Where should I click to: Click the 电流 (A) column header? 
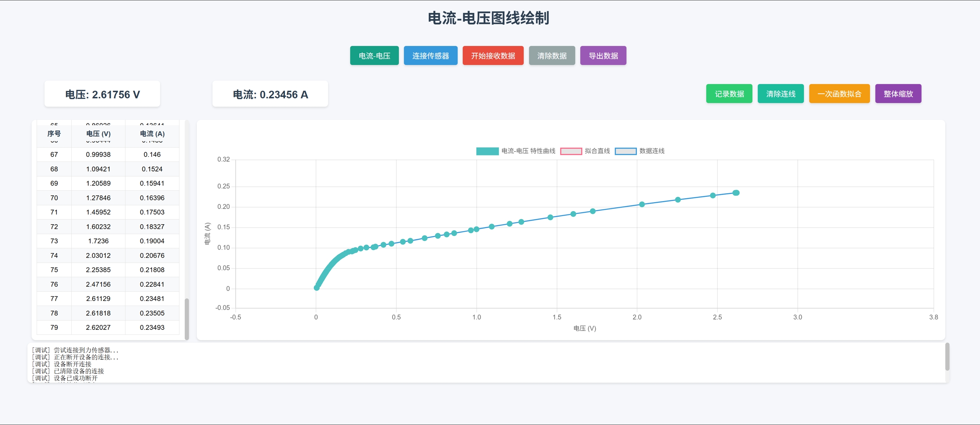[152, 134]
